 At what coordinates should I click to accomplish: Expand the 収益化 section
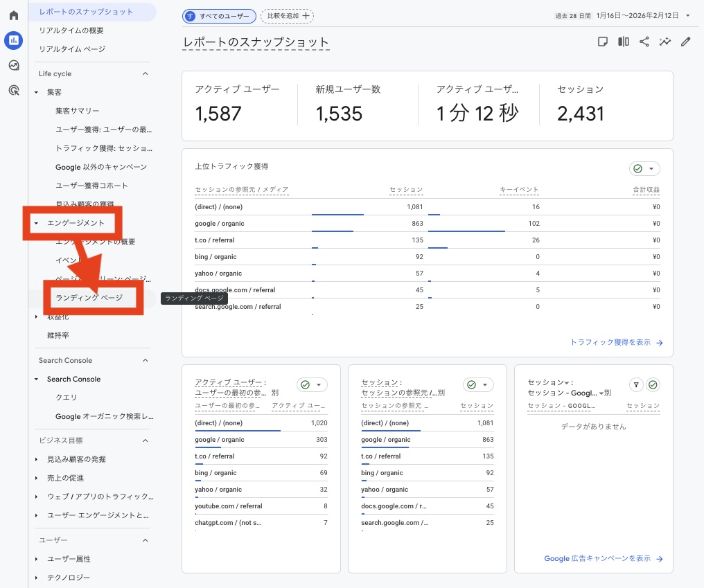[59, 317]
